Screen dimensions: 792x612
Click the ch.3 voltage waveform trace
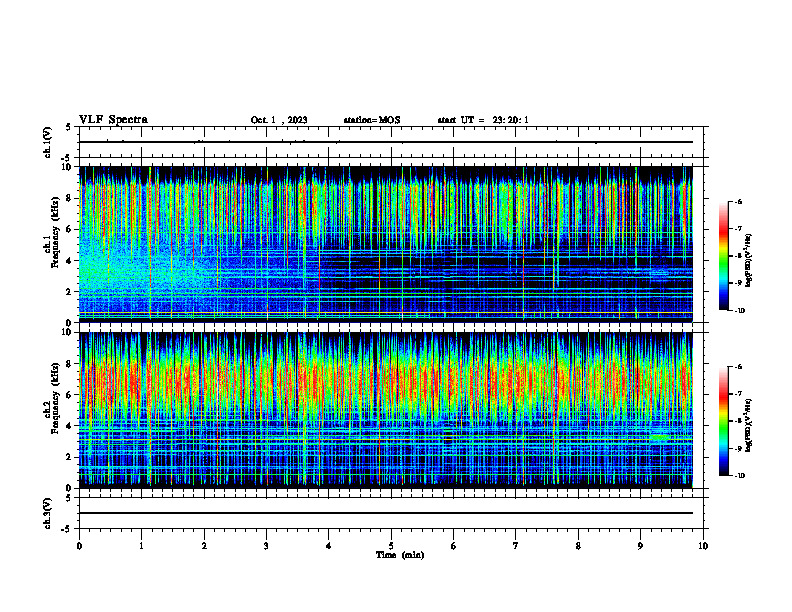(x=386, y=513)
